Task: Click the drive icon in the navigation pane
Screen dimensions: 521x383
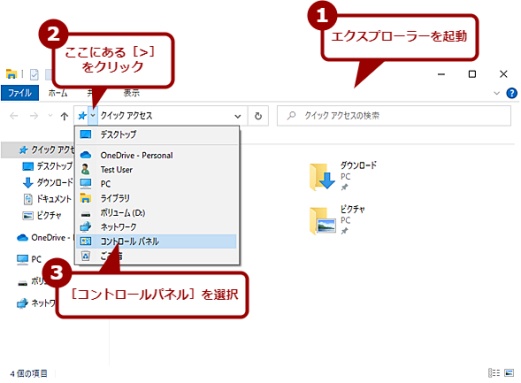Action: 22,283
